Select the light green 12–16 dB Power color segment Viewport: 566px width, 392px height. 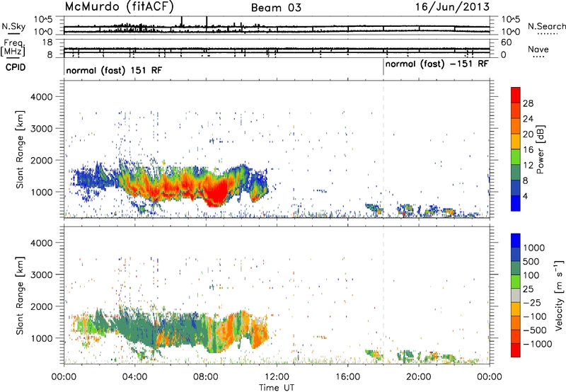coord(516,157)
